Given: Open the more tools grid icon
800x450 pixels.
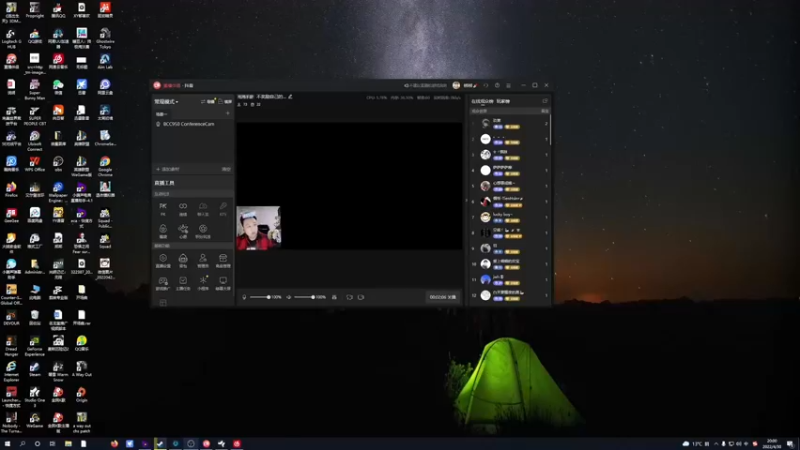Looking at the screenshot, I should click(x=163, y=303).
